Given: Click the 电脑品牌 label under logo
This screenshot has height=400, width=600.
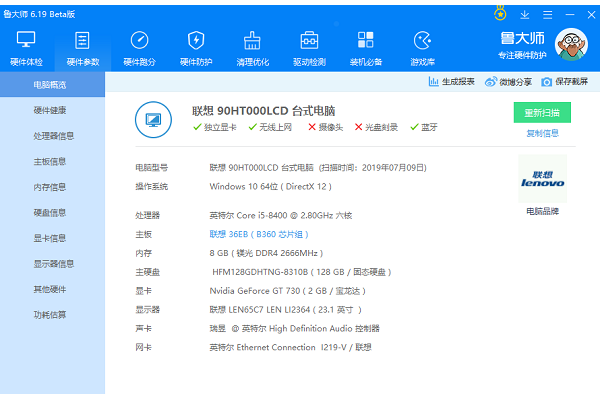Looking at the screenshot, I should tap(543, 211).
